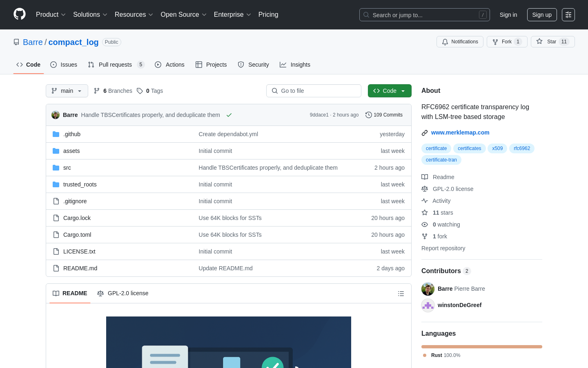The height and width of the screenshot is (368, 588).
Task: Open the green Code dropdown button
Action: [390, 91]
